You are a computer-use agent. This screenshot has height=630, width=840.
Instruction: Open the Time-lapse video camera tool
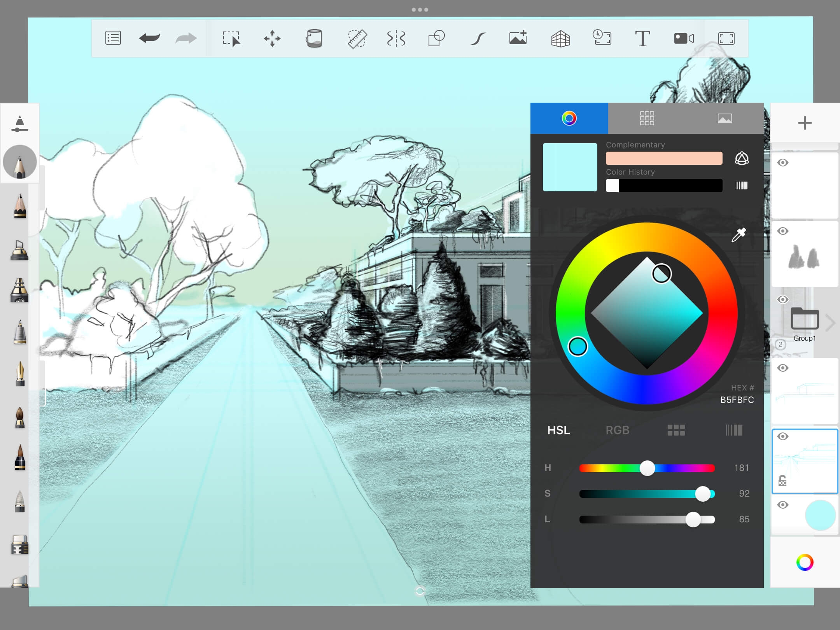[683, 38]
